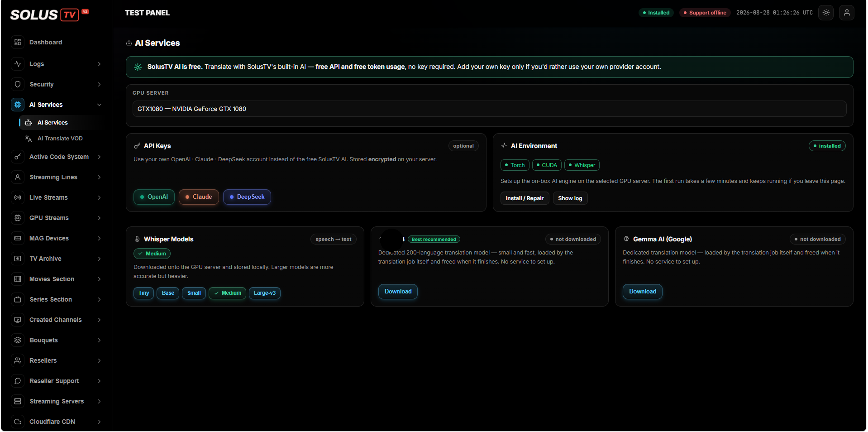Click the Whisper environment badge
Image resolution: width=868 pixels, height=432 pixels.
click(x=582, y=165)
